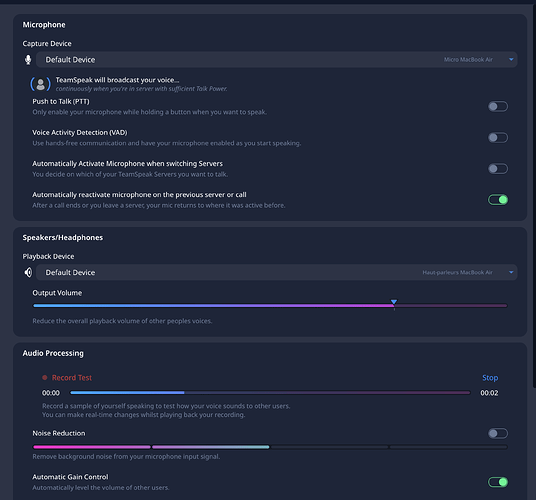Click the right-edge scrollbar
536x500 pixels.
534,195
